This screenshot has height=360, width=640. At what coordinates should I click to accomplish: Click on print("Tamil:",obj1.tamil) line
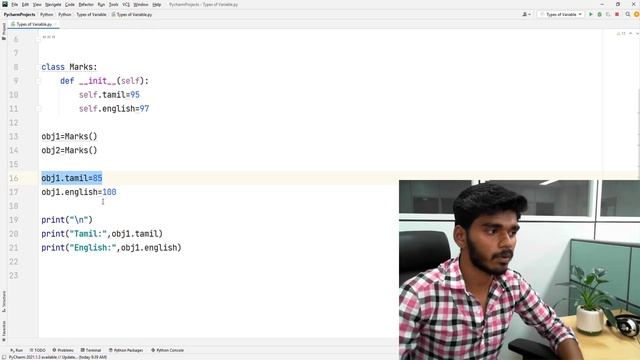pyautogui.click(x=102, y=233)
